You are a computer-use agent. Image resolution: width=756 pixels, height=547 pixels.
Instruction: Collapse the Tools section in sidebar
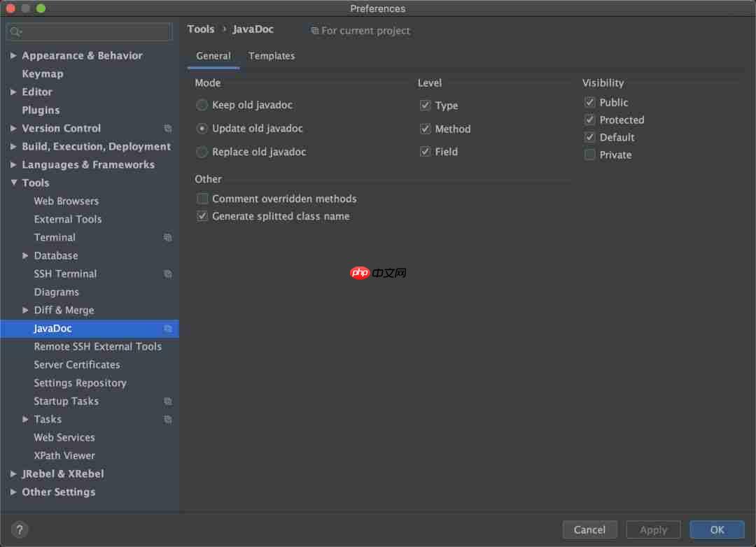click(13, 183)
